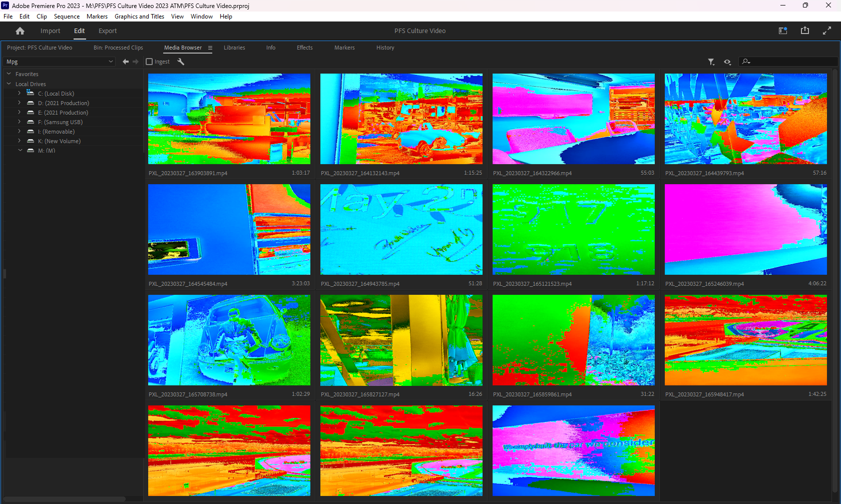841x504 pixels.
Task: Click the back navigation arrow in Media Browser
Action: click(x=125, y=62)
